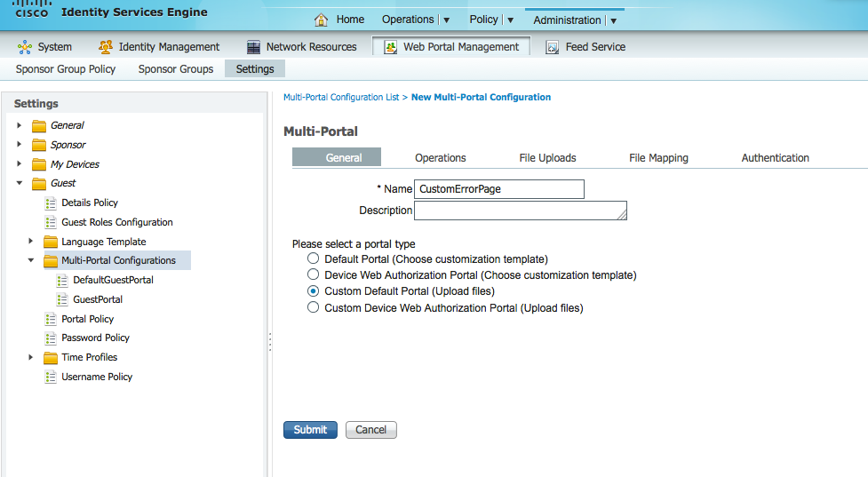
Task: Click the Username Policy list icon
Action: point(51,378)
